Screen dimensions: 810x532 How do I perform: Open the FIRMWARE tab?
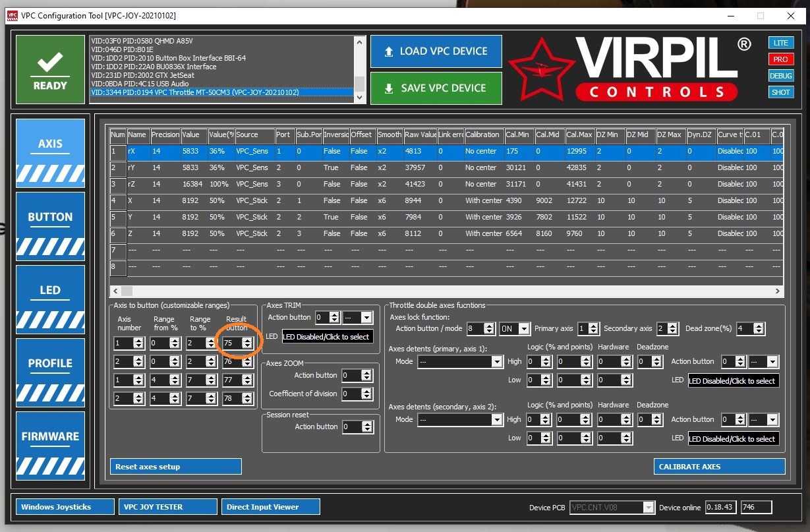tap(50, 445)
